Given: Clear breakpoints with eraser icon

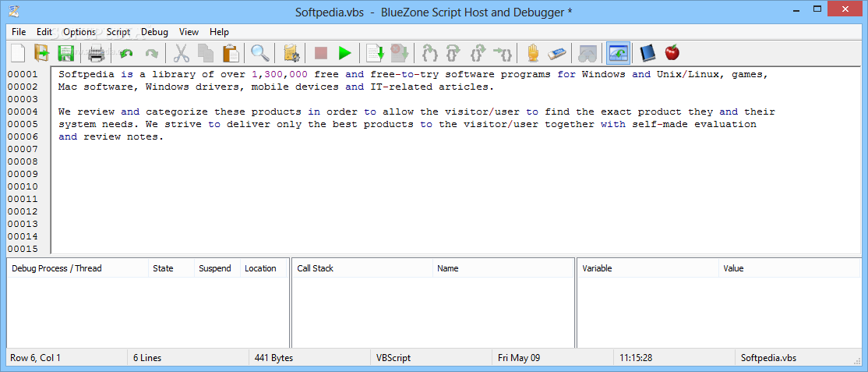Looking at the screenshot, I should coord(557,53).
